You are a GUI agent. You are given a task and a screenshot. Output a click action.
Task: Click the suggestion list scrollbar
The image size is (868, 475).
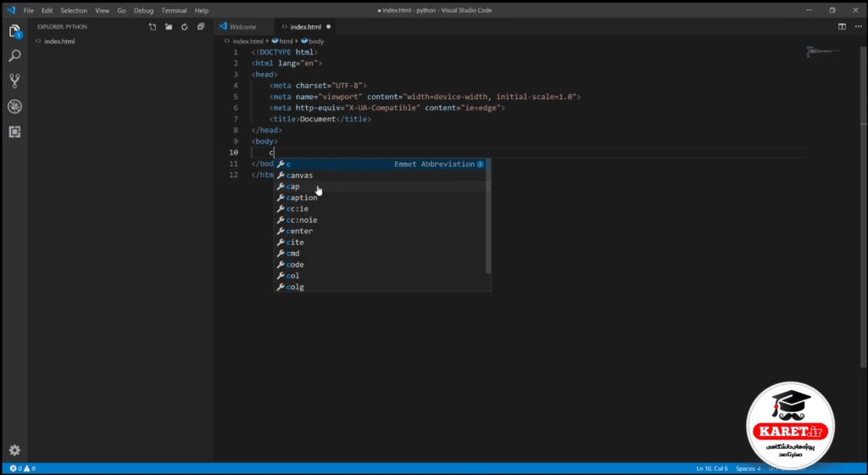[x=488, y=216]
